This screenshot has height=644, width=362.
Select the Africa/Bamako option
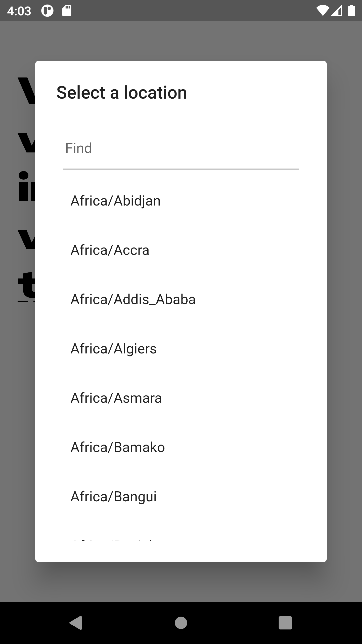point(181,447)
